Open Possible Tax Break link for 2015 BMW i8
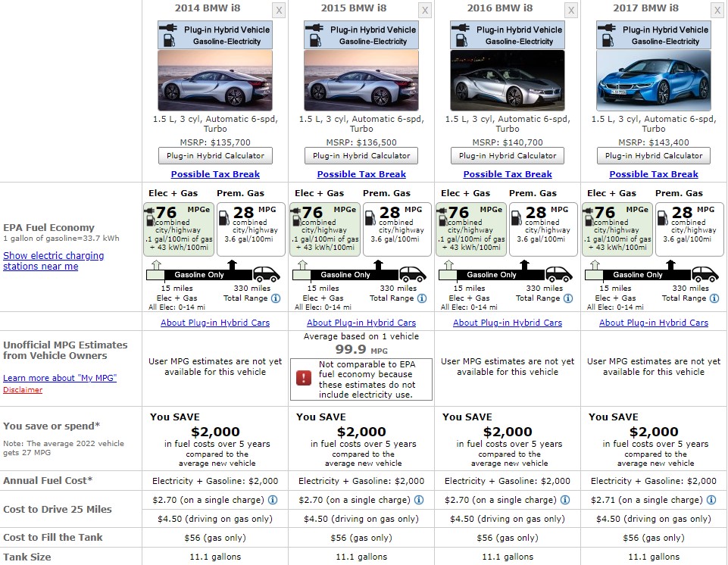This screenshot has width=728, height=565. (361, 174)
